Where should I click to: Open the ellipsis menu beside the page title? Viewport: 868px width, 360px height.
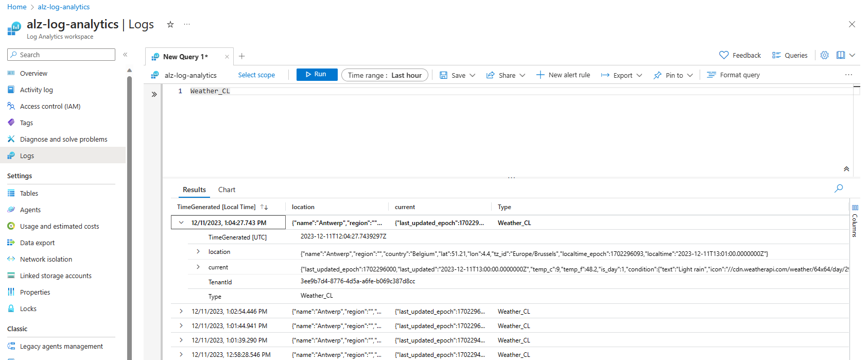point(187,24)
